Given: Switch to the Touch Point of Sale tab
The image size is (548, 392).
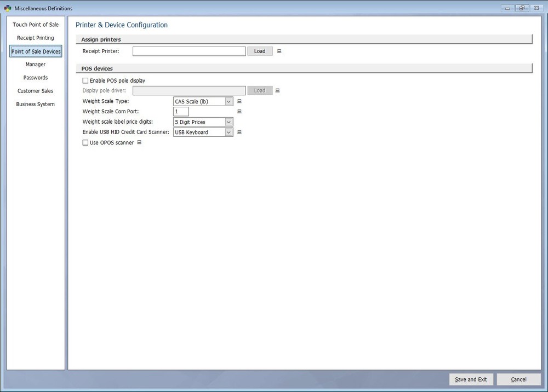Looking at the screenshot, I should 36,25.
